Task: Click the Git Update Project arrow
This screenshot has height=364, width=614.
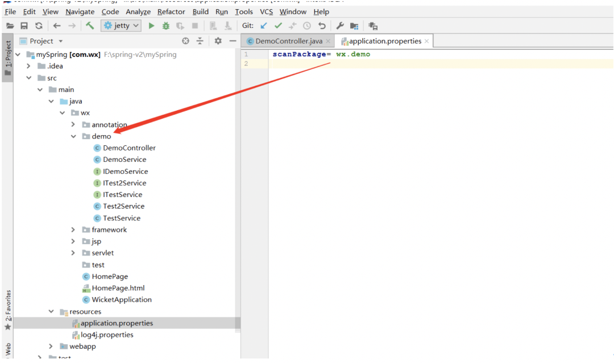Action: [264, 26]
